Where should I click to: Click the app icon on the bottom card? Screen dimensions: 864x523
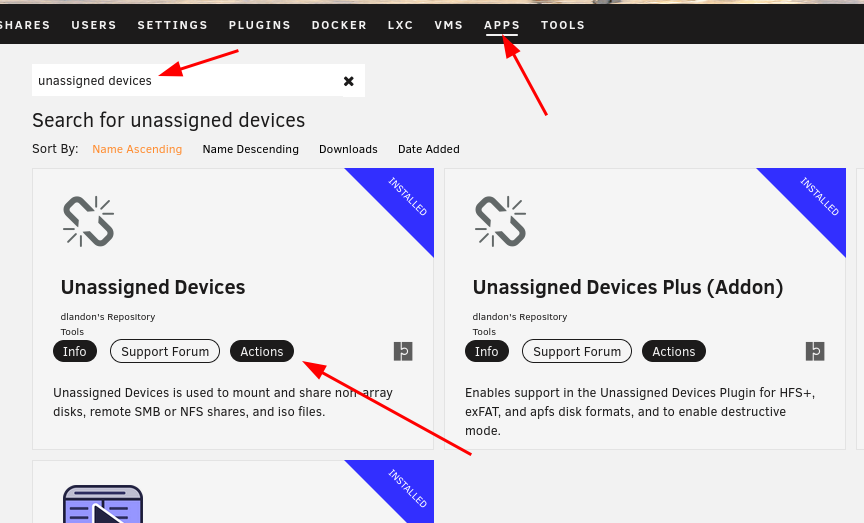point(103,504)
